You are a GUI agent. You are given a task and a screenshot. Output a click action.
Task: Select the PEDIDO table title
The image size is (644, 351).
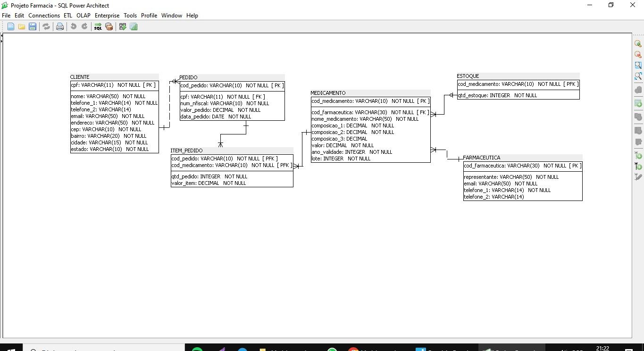point(188,77)
